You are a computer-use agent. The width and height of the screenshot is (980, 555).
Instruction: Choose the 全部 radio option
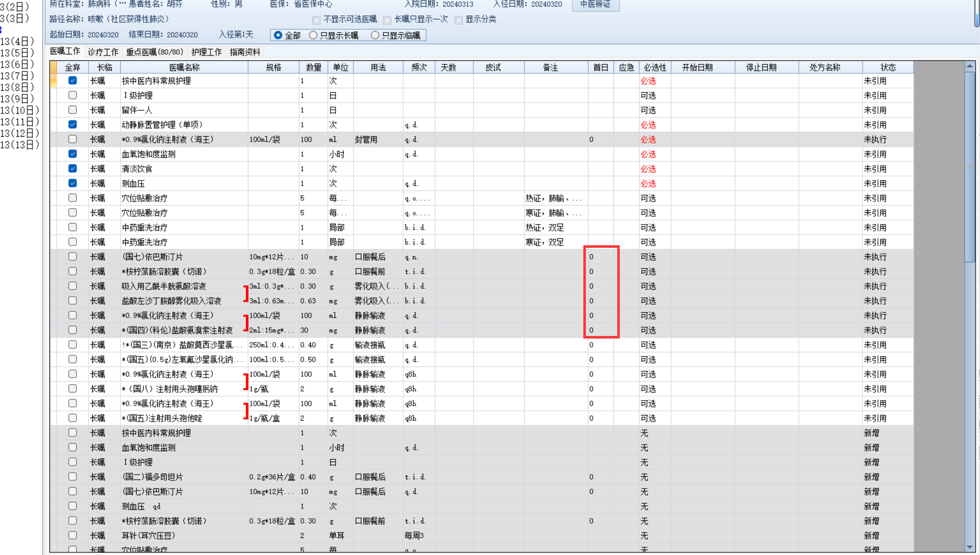pos(279,35)
